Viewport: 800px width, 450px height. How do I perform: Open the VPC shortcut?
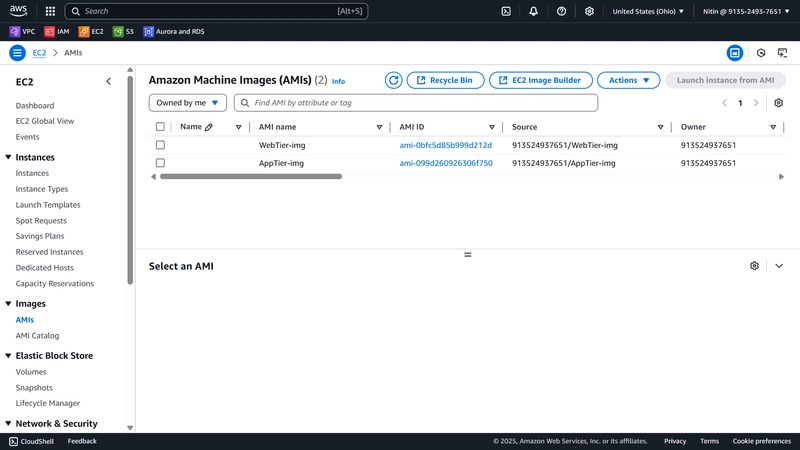tap(22, 32)
